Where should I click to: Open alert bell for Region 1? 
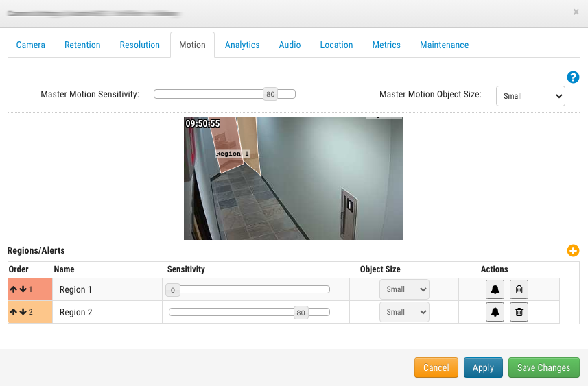click(x=495, y=290)
